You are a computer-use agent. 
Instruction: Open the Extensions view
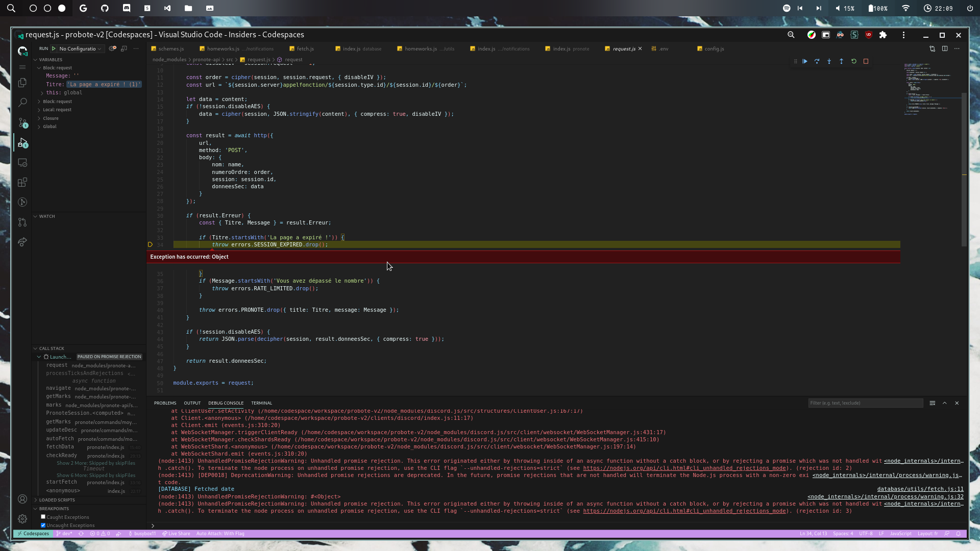[22, 182]
